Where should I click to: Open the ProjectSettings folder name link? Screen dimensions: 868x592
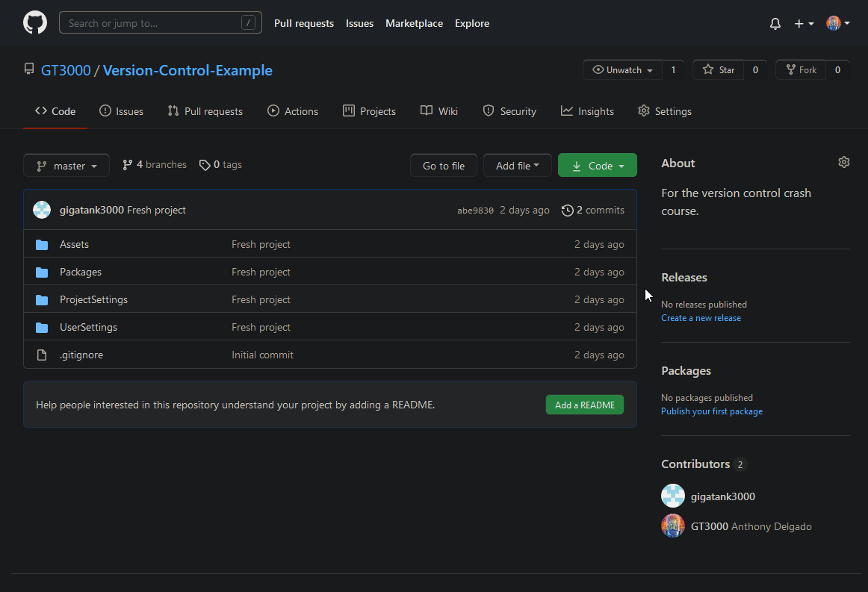(93, 300)
